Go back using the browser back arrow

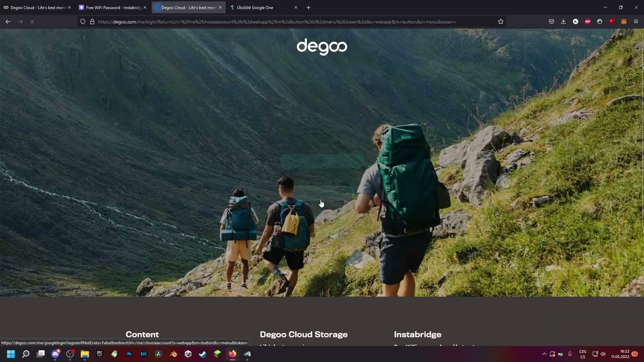pos(8,22)
